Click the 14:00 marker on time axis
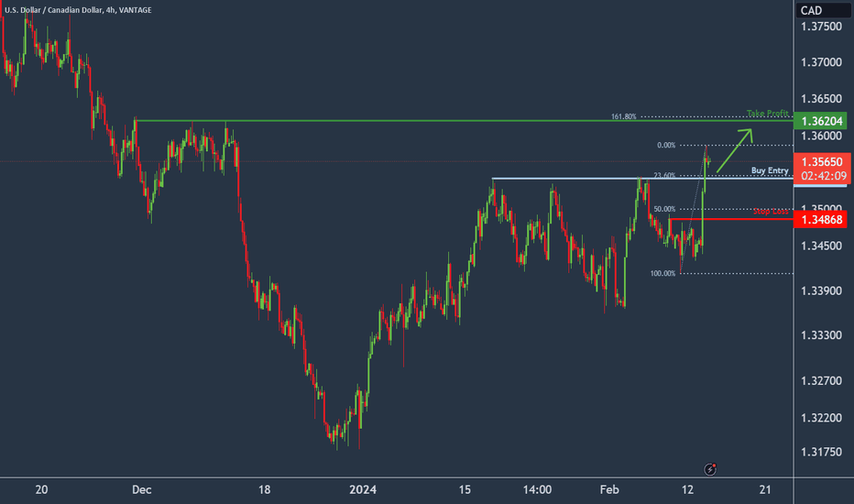854x504 pixels. (x=537, y=490)
